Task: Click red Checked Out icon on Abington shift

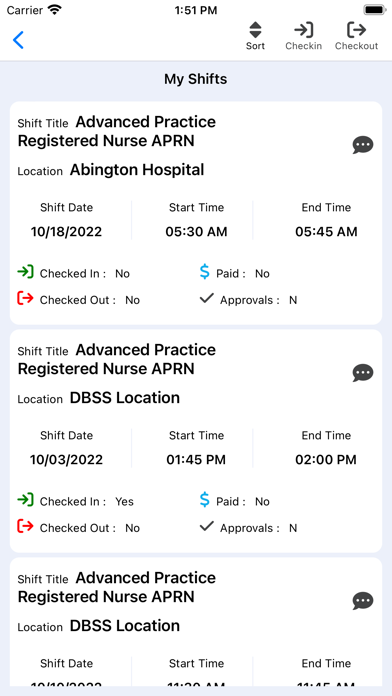Action: [25, 298]
